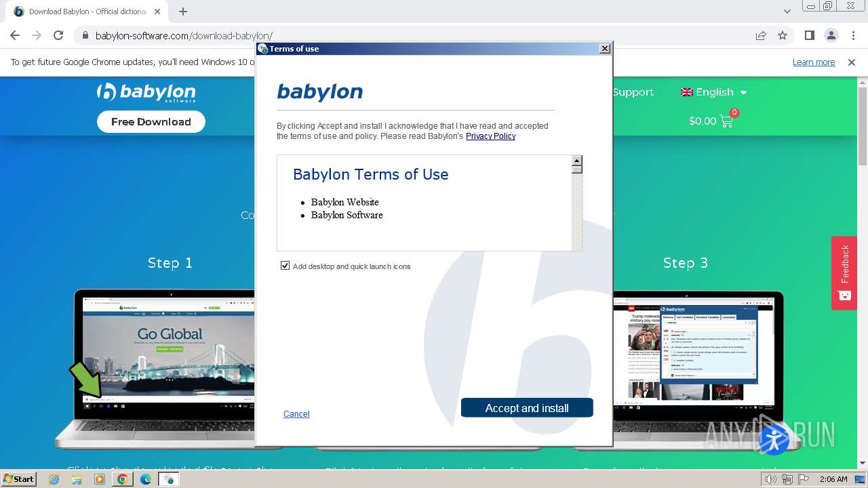Click the accessibility widget icon
The image size is (868, 488).
point(774,439)
